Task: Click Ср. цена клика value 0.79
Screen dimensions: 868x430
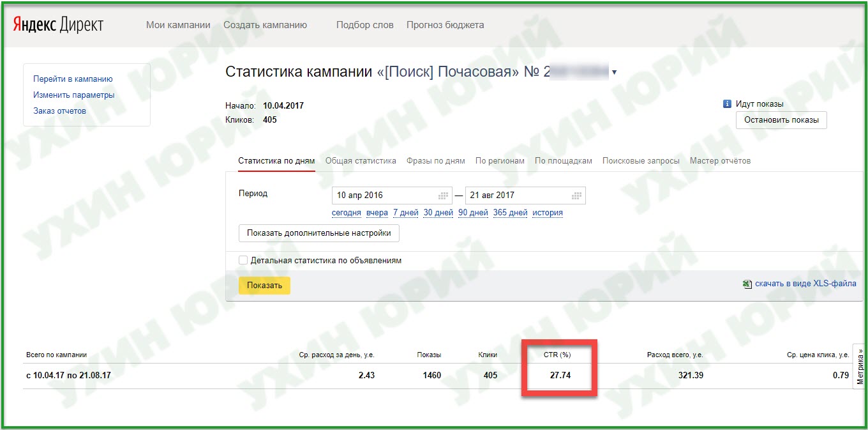Action: click(x=842, y=375)
